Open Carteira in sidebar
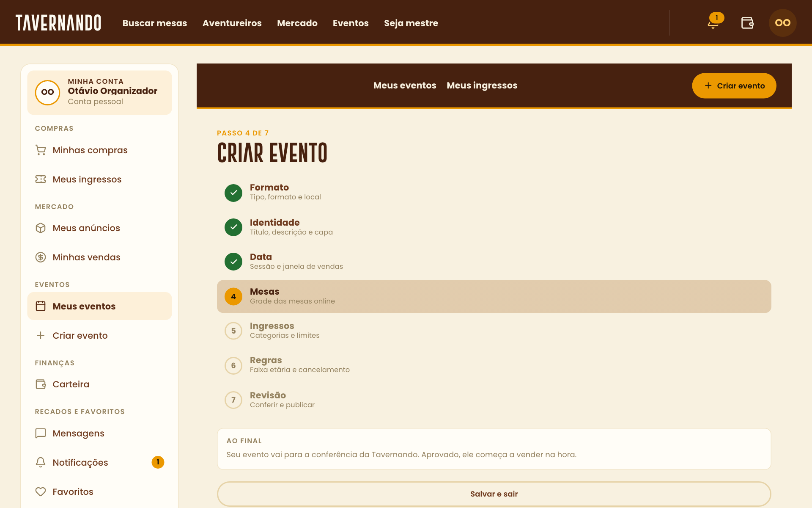 (100, 384)
